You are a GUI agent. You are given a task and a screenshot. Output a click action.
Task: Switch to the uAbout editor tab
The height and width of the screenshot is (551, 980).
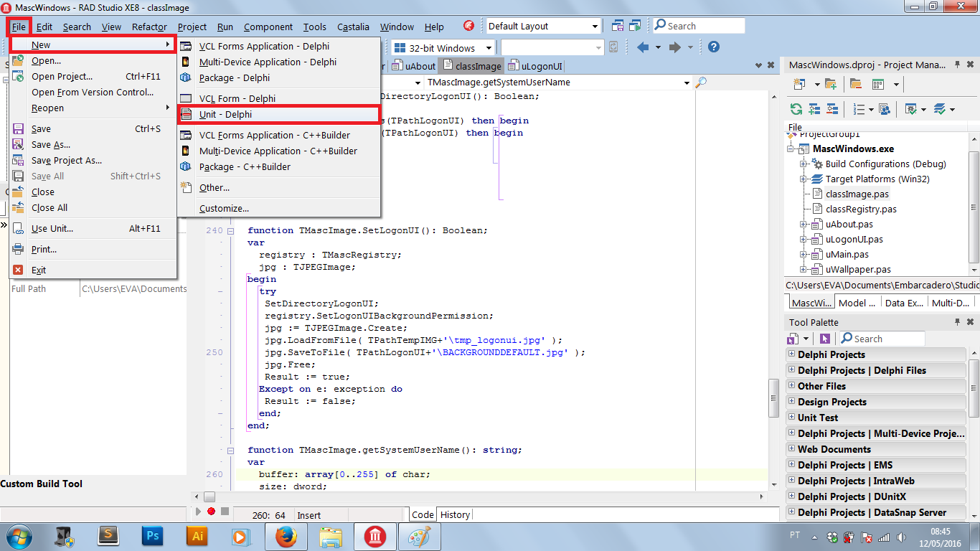415,66
